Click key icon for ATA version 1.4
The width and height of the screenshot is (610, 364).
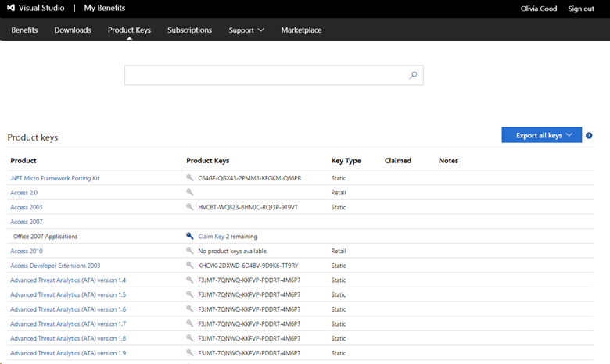tap(189, 280)
